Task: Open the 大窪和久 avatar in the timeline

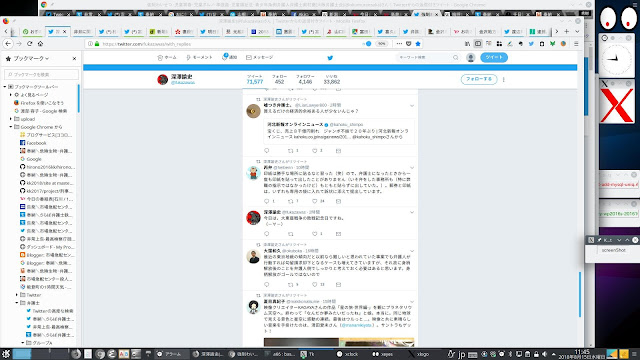Action: [x=253, y=256]
